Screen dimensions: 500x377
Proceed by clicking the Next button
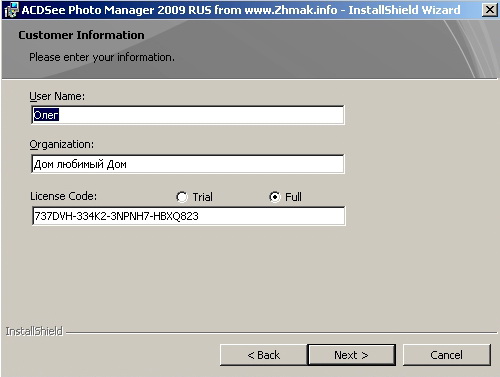352,355
